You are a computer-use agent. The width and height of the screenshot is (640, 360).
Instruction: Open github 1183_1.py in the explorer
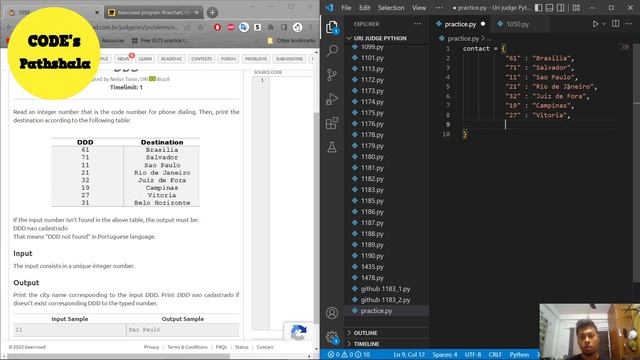(x=385, y=289)
